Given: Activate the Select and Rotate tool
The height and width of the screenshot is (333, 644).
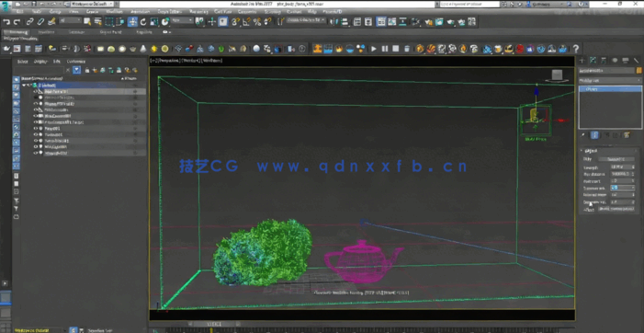Looking at the screenshot, I should point(143,22).
